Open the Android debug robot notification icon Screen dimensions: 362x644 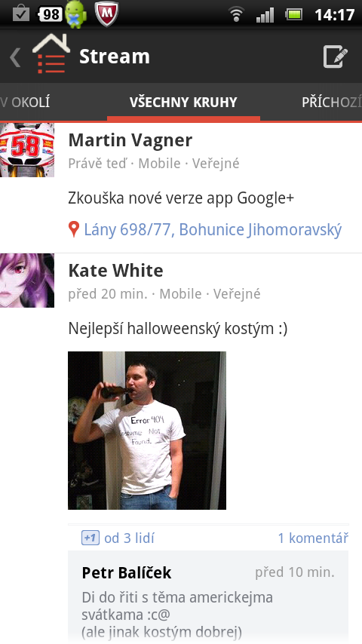[x=76, y=15]
